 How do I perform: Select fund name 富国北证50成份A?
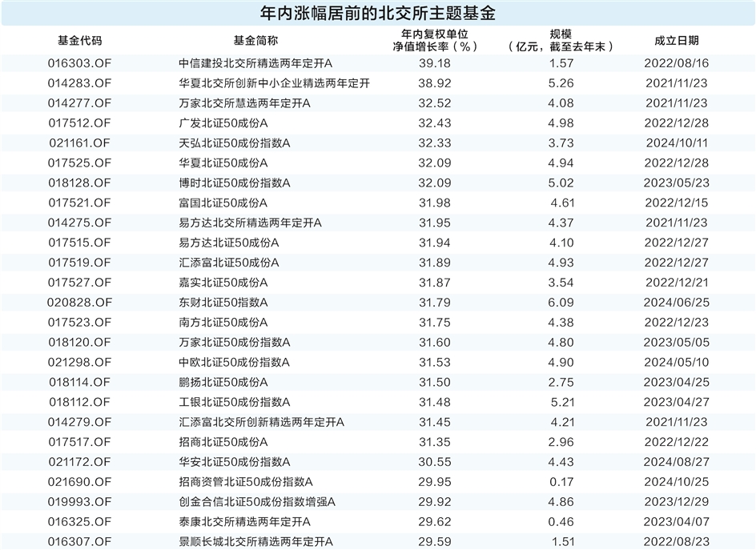pyautogui.click(x=223, y=203)
